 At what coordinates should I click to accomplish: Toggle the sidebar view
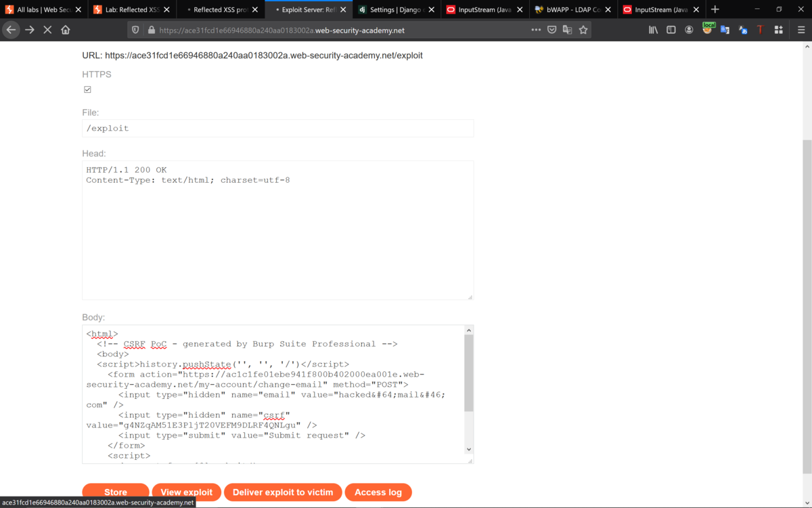[671, 30]
